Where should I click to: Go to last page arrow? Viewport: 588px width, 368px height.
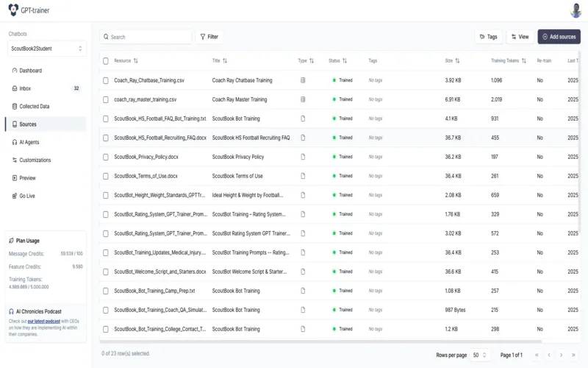[x=573, y=355]
